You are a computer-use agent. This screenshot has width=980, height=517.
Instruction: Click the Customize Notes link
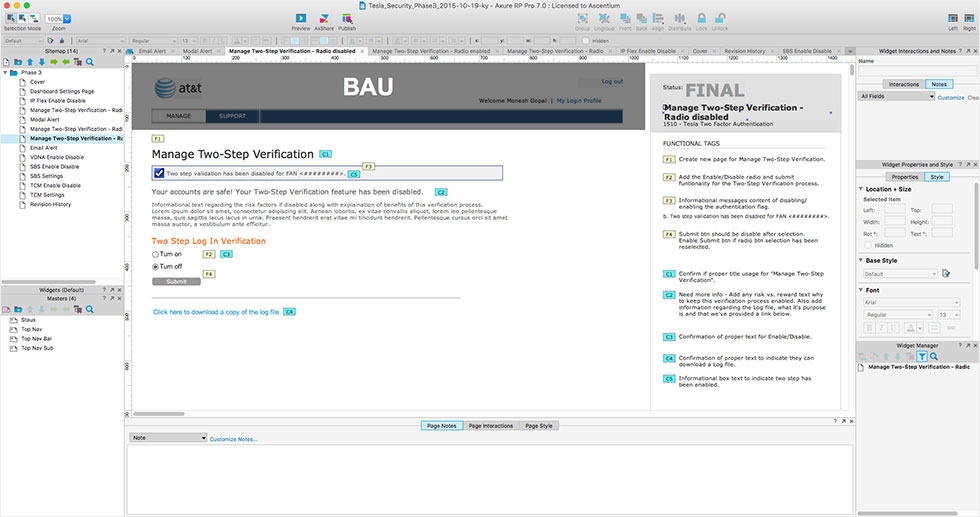[x=233, y=439]
